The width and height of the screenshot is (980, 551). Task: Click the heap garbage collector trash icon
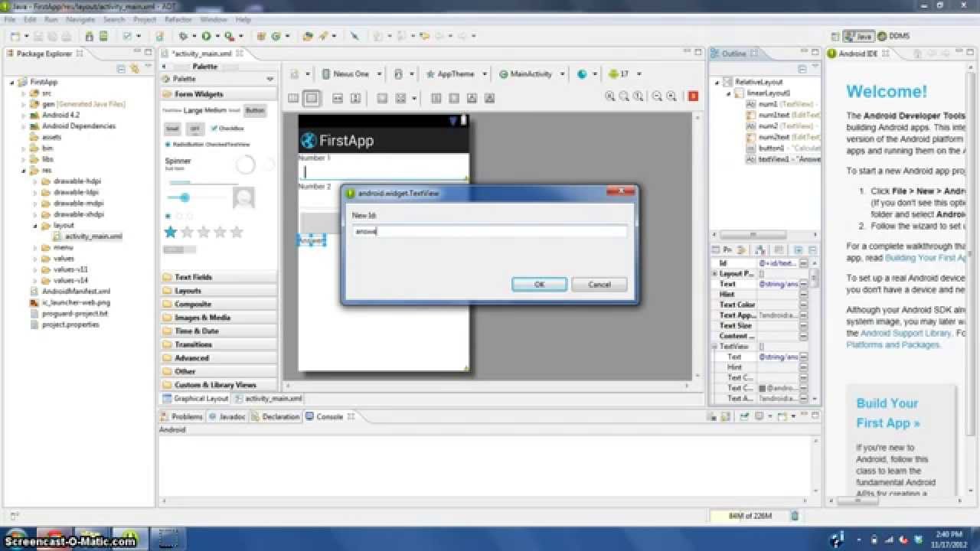[795, 516]
